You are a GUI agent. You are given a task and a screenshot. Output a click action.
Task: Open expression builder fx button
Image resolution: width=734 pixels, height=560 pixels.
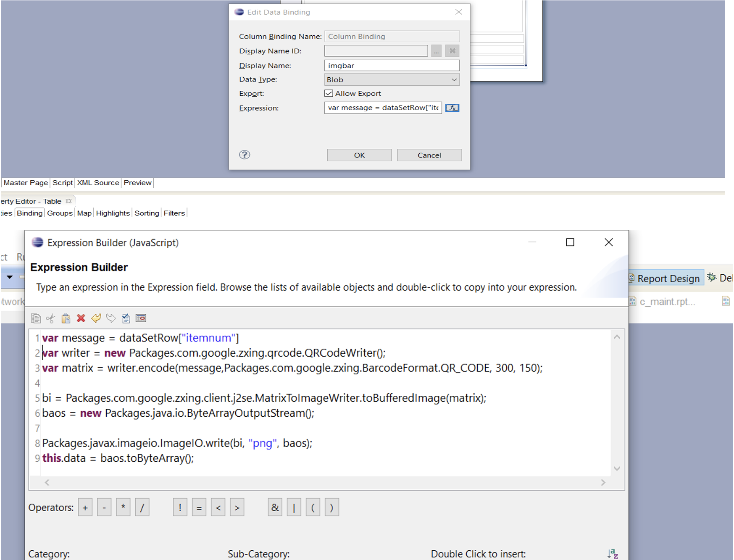[x=452, y=108]
